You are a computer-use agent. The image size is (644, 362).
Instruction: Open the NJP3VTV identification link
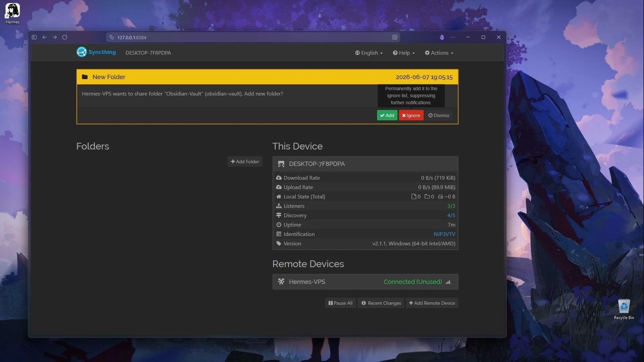tap(444, 234)
